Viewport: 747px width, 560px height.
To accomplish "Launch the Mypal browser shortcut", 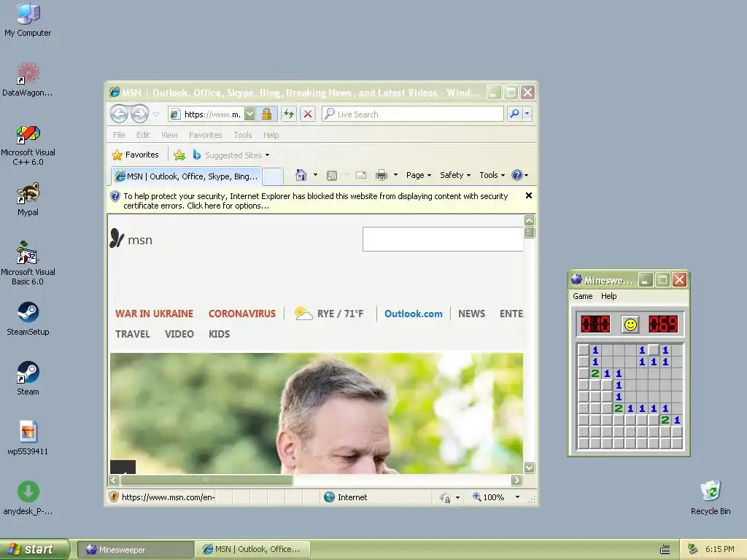I will click(x=28, y=199).
